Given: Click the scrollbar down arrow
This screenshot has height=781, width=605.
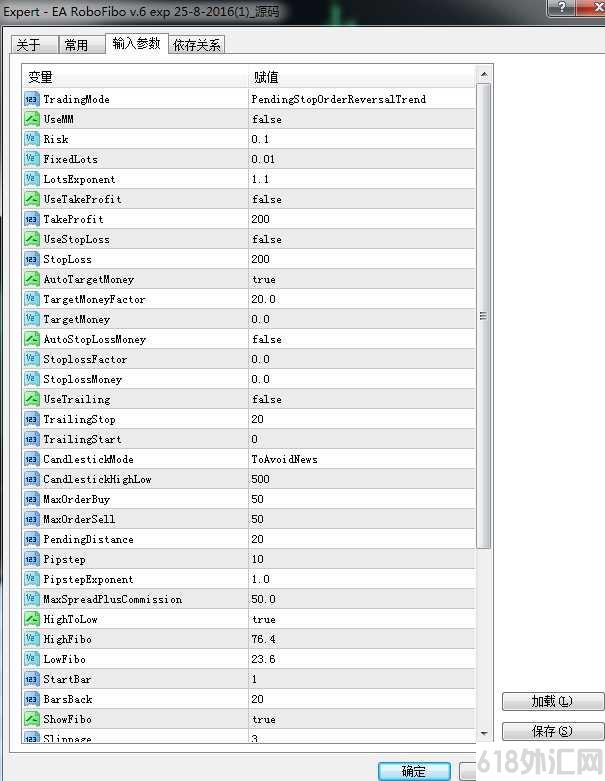Looking at the screenshot, I should 484,734.
